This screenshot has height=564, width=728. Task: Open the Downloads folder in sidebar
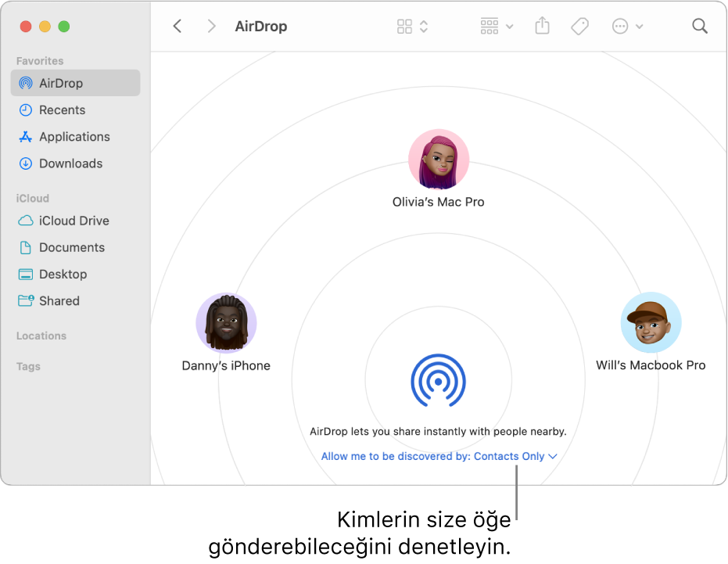(x=75, y=163)
